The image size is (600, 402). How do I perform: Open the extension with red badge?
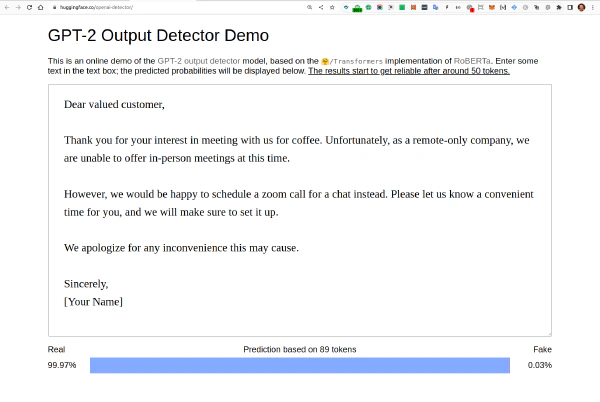tap(470, 8)
